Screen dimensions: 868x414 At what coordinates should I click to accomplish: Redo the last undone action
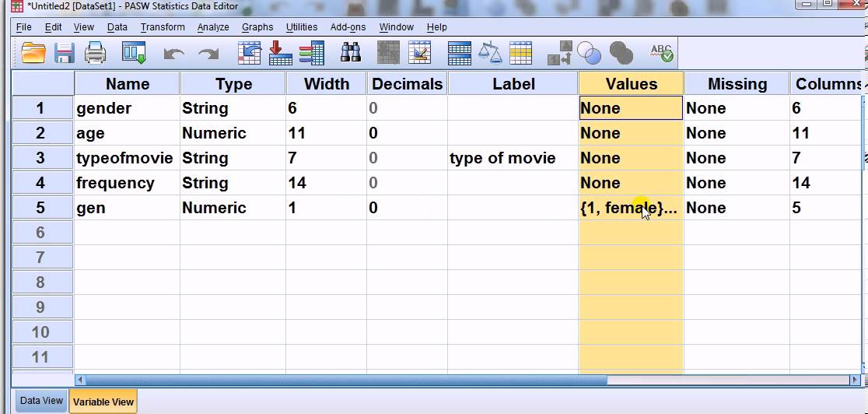click(208, 54)
